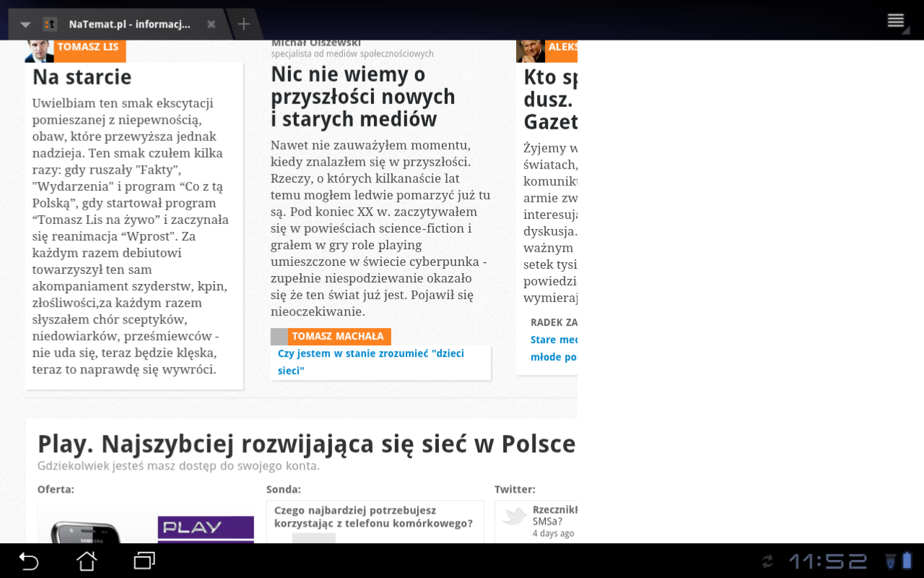The height and width of the screenshot is (578, 924).
Task: Tap the grey Tomasz Machała avatar placeholder
Action: (279, 337)
